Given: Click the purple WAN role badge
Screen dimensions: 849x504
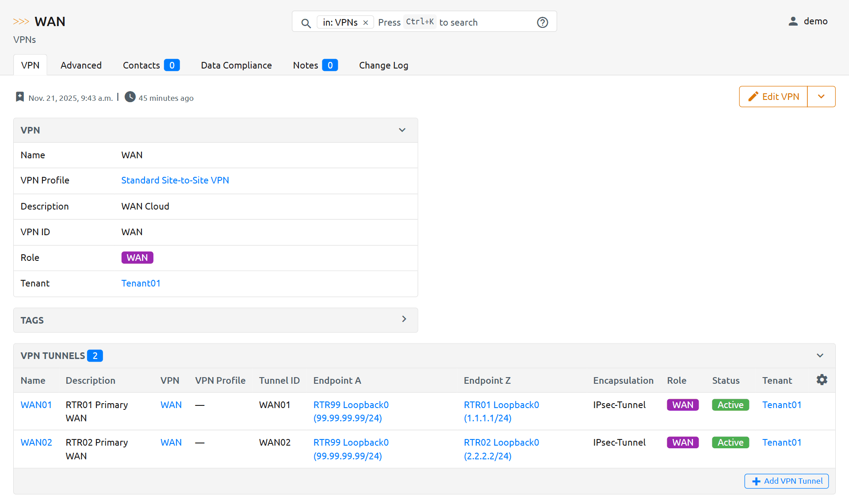Looking at the screenshot, I should point(137,257).
